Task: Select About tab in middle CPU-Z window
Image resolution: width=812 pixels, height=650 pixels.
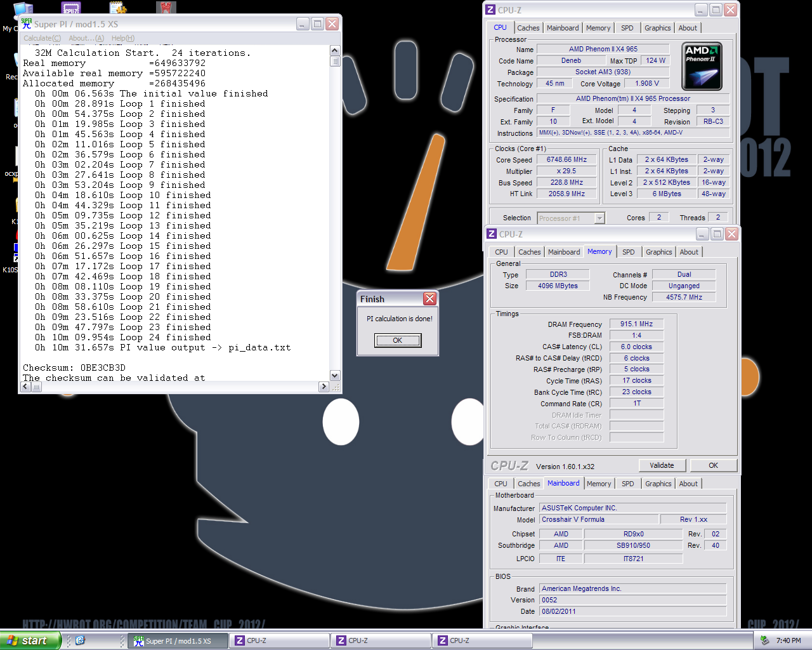Action: [x=689, y=252]
